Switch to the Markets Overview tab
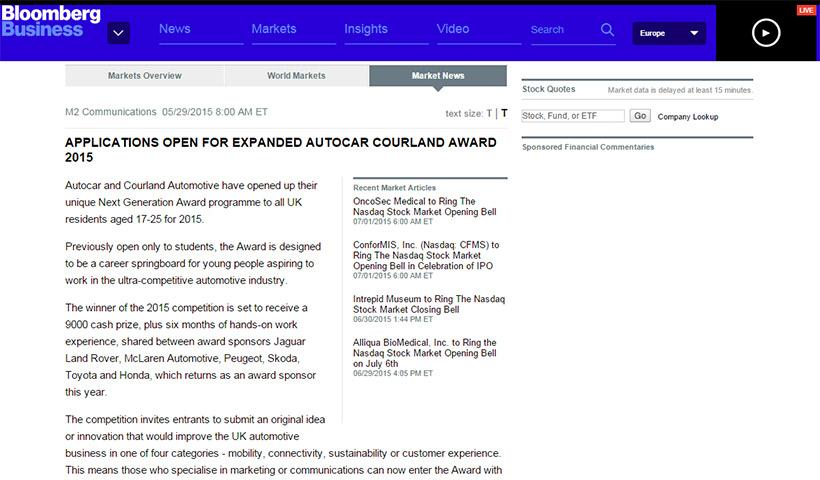 click(x=145, y=76)
